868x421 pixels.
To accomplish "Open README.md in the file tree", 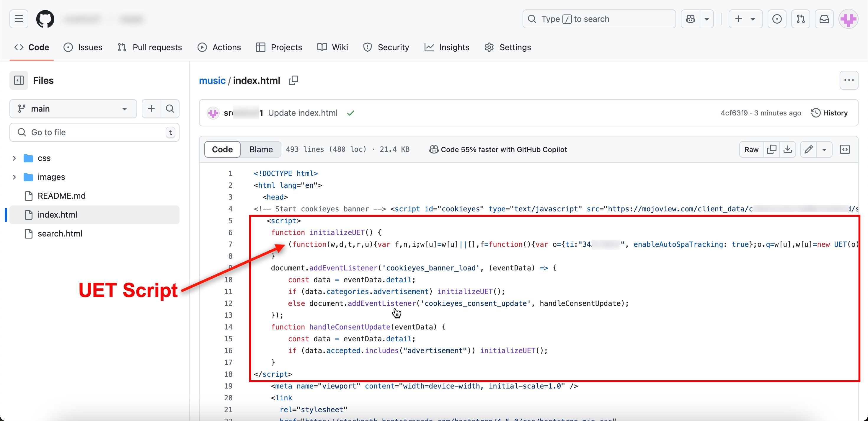I will point(61,196).
